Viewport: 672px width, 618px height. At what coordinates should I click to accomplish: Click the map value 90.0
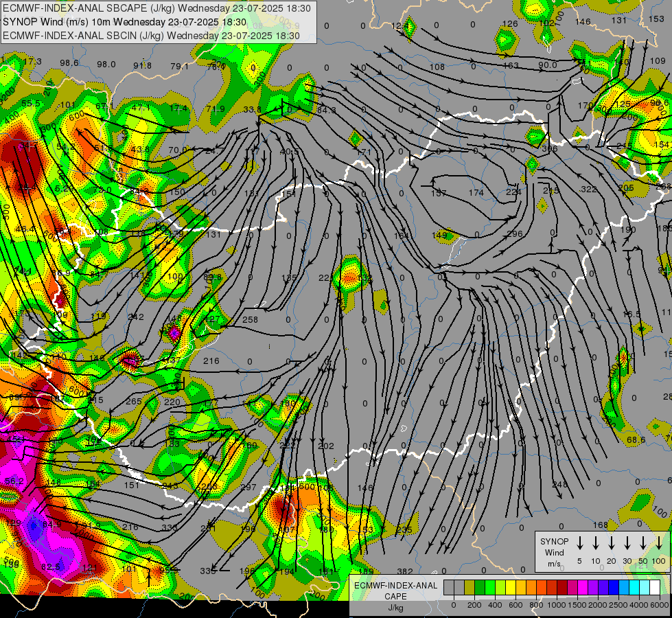[x=548, y=65]
